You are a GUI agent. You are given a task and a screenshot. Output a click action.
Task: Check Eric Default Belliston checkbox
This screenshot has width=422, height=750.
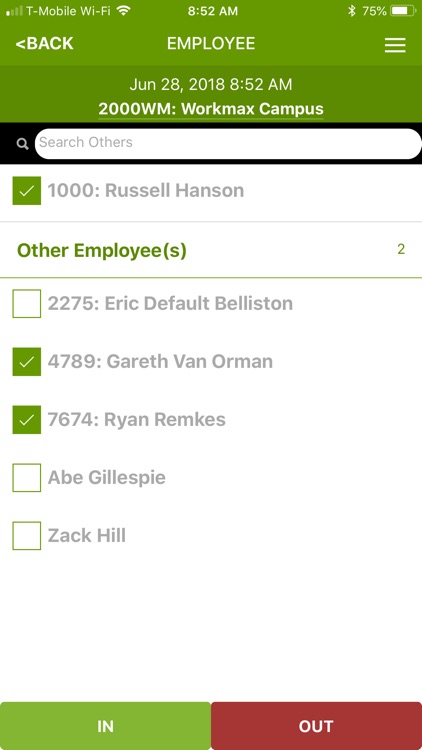pyautogui.click(x=27, y=304)
